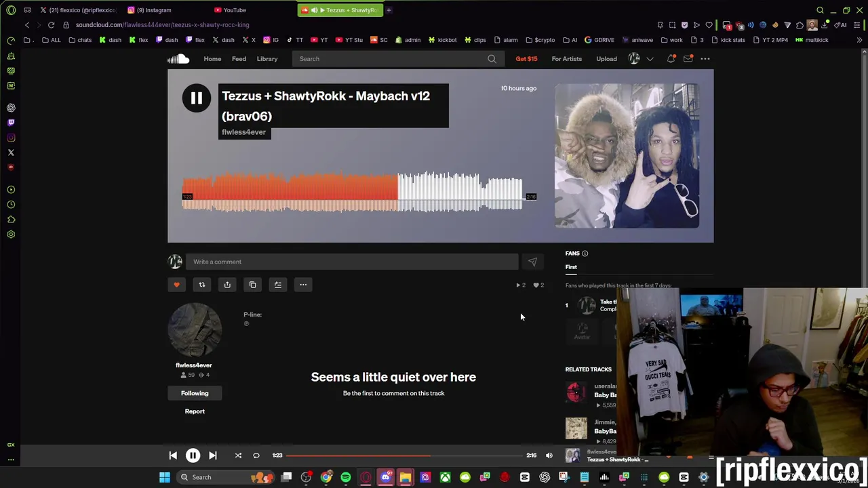Open the track's More options menu
The image size is (868, 488).
pos(303,285)
